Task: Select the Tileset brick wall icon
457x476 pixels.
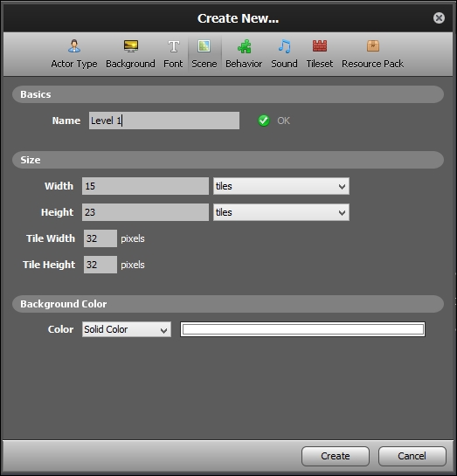Action: click(320, 45)
